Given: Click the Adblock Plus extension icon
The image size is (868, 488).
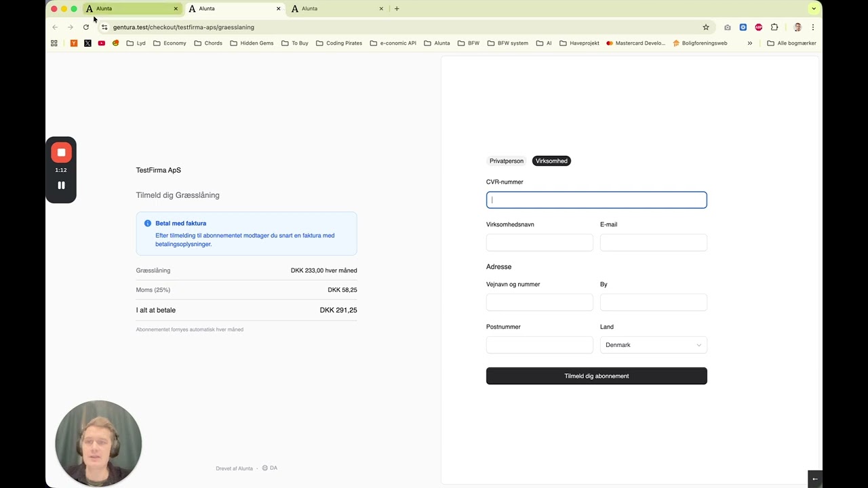Looking at the screenshot, I should [x=759, y=27].
